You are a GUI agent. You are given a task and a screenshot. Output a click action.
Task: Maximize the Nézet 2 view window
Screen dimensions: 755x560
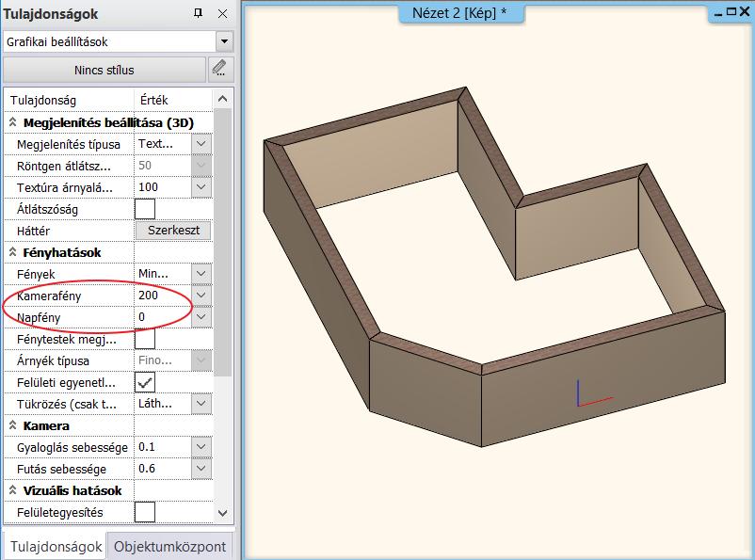point(731,12)
